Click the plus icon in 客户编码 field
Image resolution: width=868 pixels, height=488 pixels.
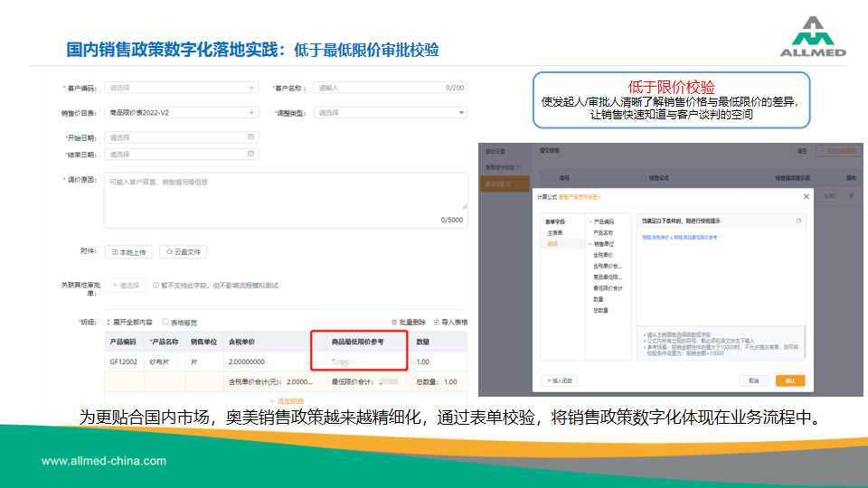pos(251,88)
